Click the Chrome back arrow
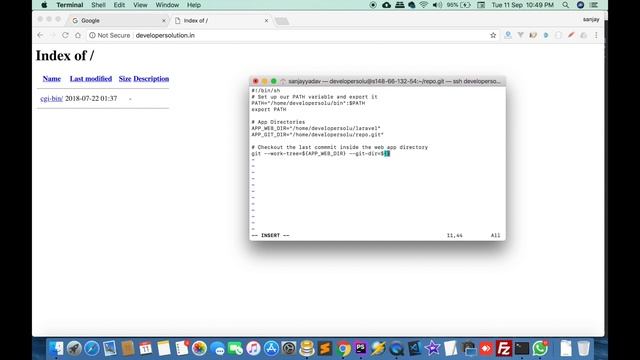 [40, 36]
